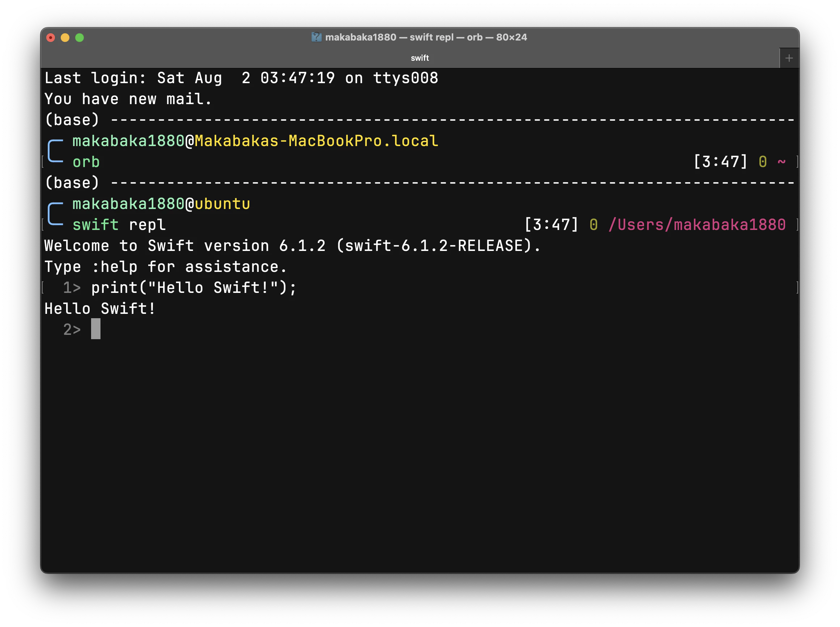This screenshot has height=627, width=840.
Task: Click the text 'Last login: Sat Aug 2 03:47:19'
Action: tap(190, 78)
